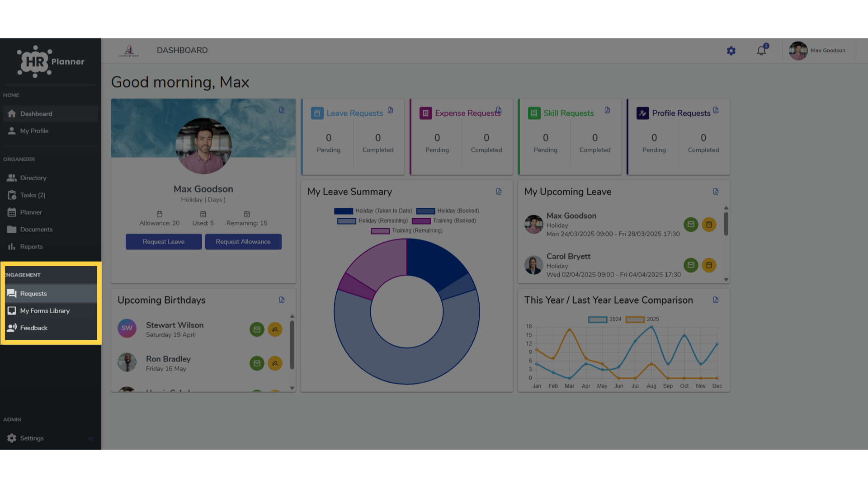
Task: Click the Expense Requests card document icon
Action: pyautogui.click(x=499, y=110)
